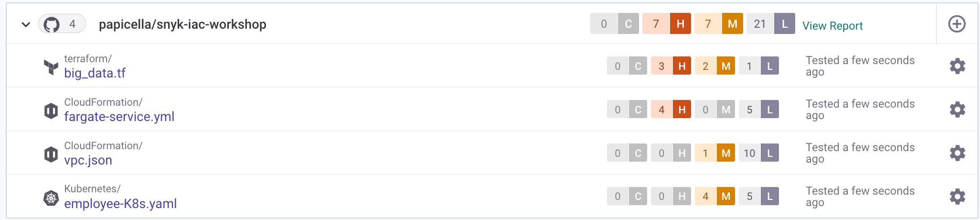Open the employee-K8s.yaml project
980x220 pixels.
tap(120, 203)
